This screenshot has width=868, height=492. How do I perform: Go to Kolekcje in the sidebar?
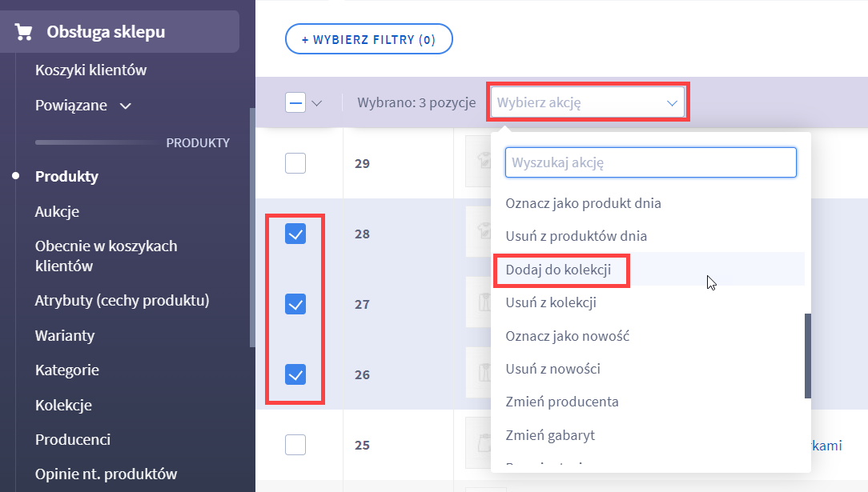62,405
